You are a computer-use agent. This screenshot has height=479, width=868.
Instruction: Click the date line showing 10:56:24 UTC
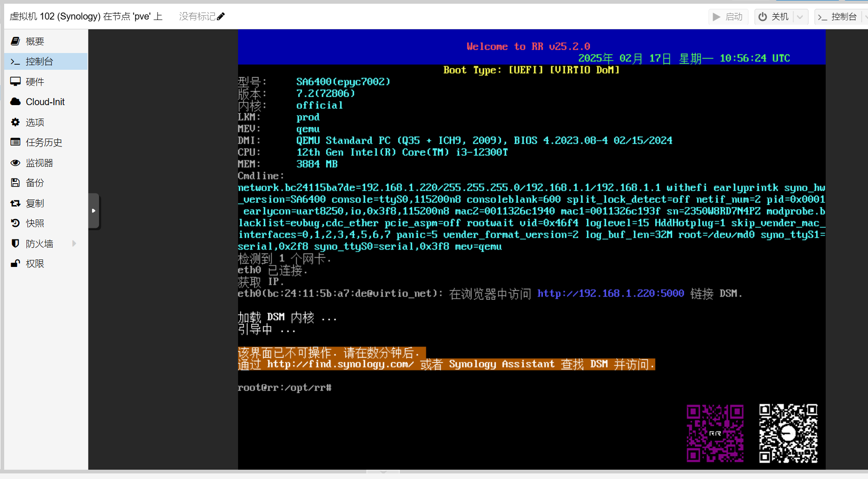click(x=684, y=58)
